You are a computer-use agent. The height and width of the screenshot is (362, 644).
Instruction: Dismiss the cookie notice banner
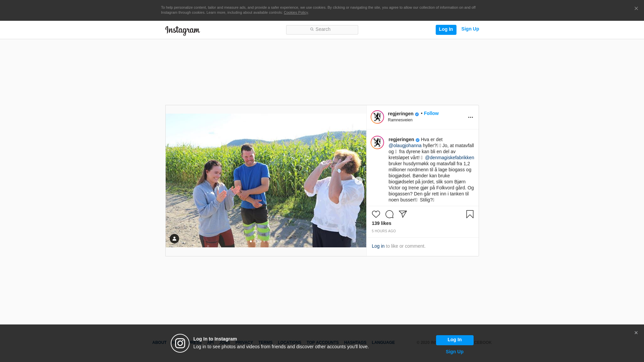coord(636,9)
